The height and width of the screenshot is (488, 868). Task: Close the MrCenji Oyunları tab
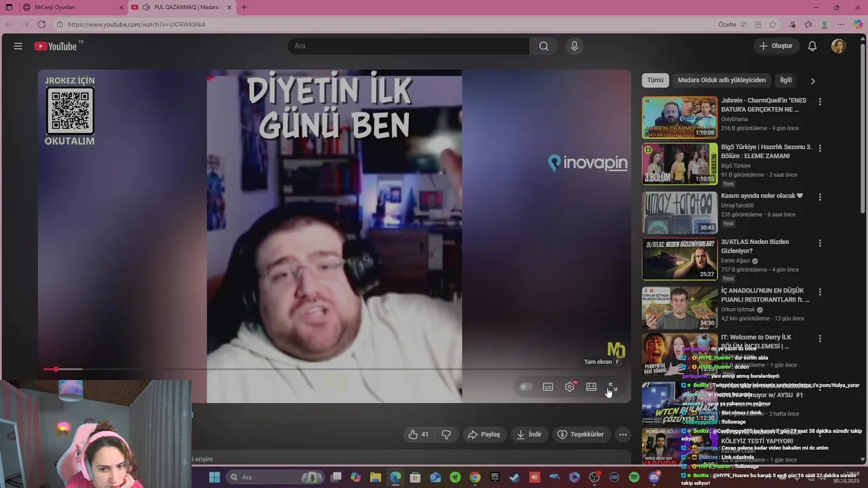121,7
